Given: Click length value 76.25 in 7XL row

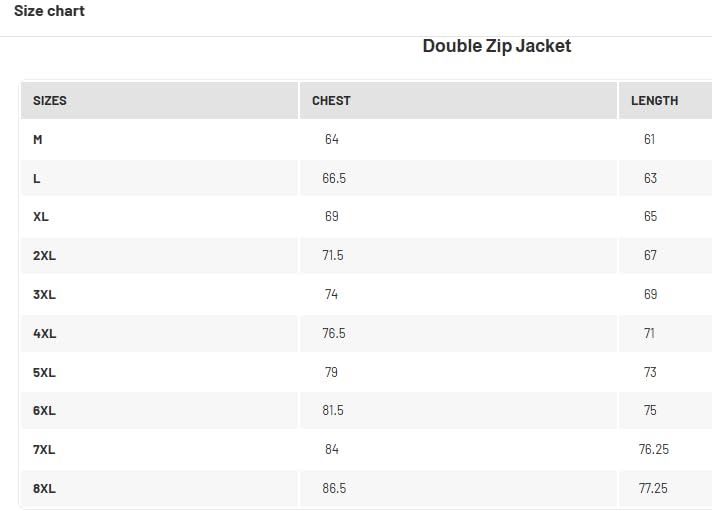Looking at the screenshot, I should tap(653, 450).
